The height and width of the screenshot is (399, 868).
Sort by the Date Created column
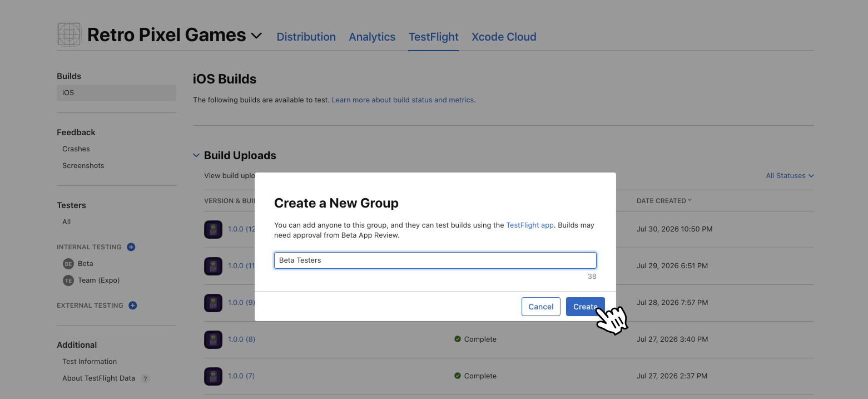pyautogui.click(x=664, y=201)
